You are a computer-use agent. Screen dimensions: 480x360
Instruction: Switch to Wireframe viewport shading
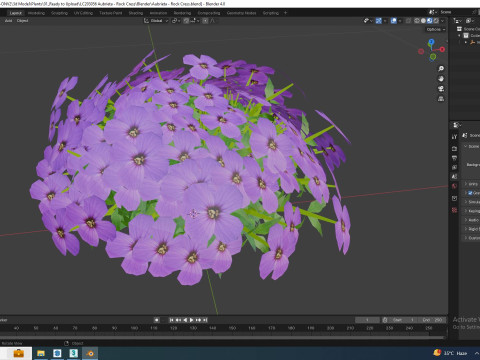[417, 21]
